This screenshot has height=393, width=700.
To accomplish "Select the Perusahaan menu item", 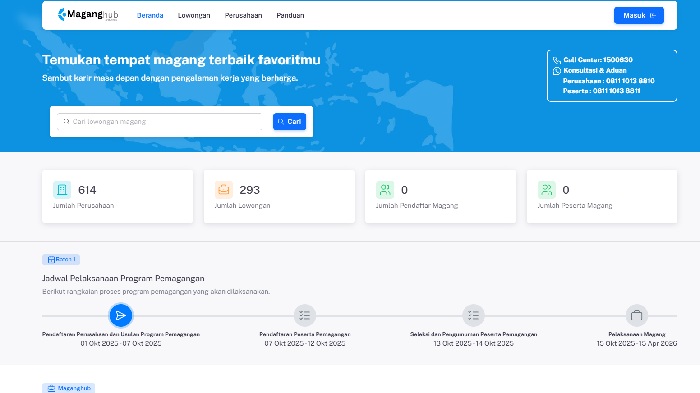I will 243,16.
